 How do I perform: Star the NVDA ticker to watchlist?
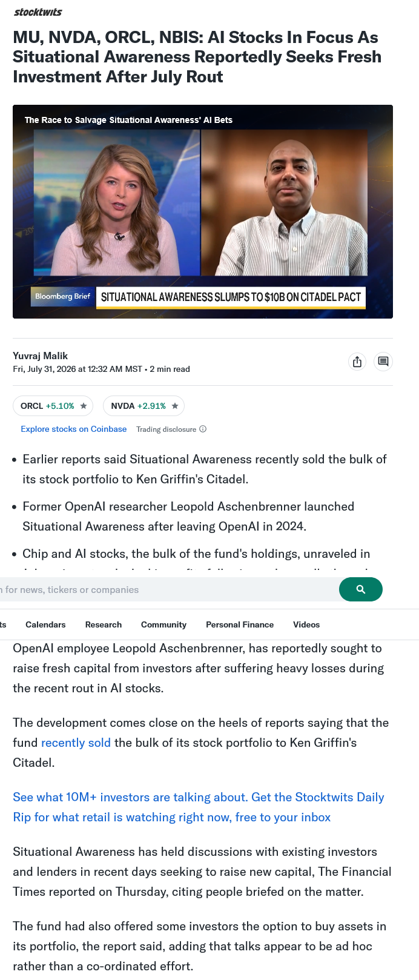point(175,406)
